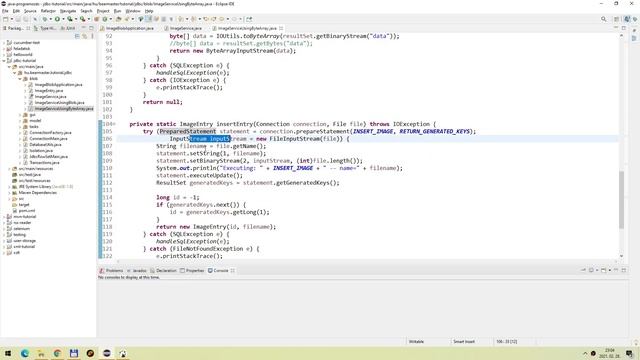640x360 pixels.
Task: Select the Type Hierarchy view tab
Action: [45, 28]
